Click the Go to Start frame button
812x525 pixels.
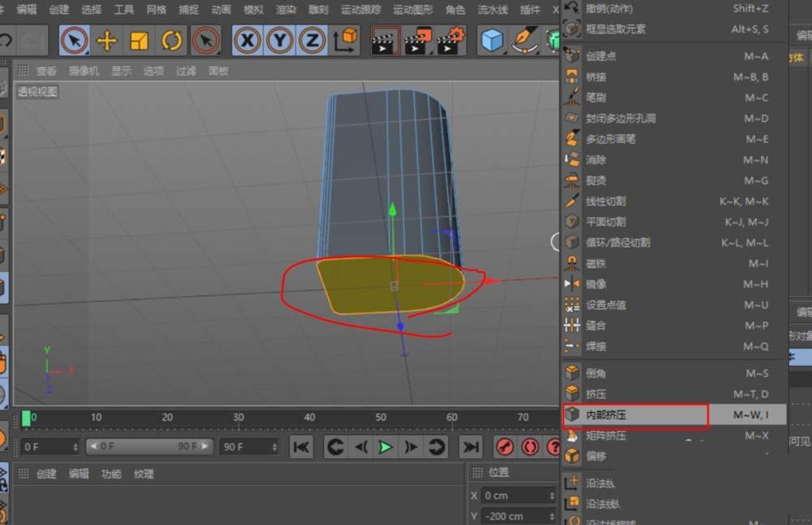click(300, 446)
